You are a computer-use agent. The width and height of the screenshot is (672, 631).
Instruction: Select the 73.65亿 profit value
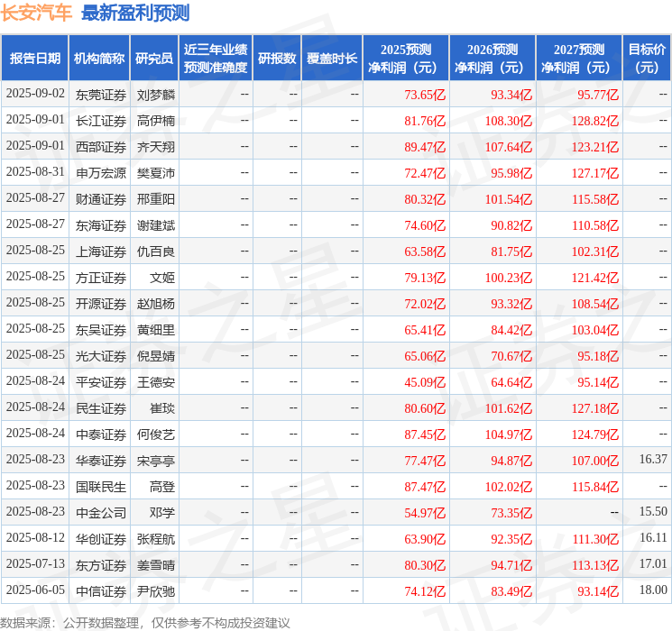click(425, 95)
